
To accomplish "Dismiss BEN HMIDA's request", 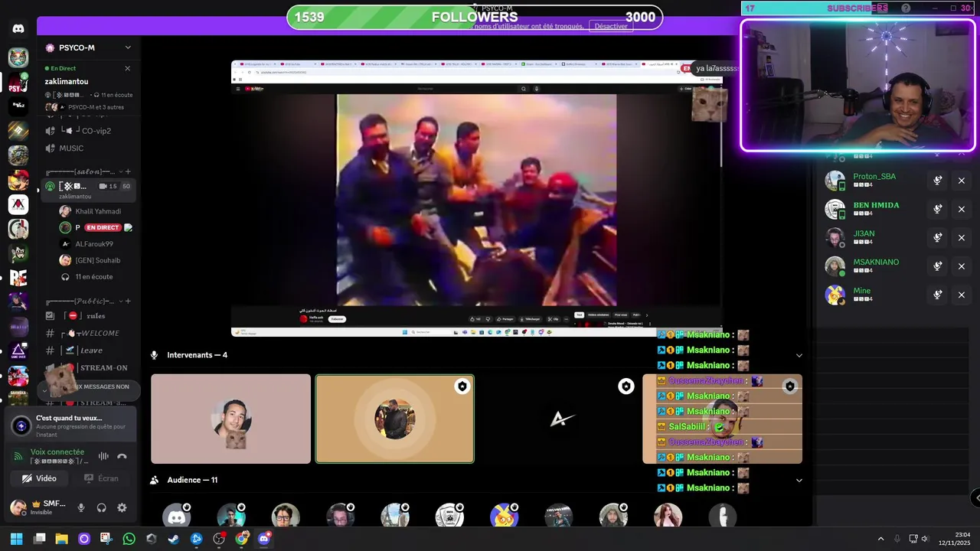I will [x=962, y=209].
